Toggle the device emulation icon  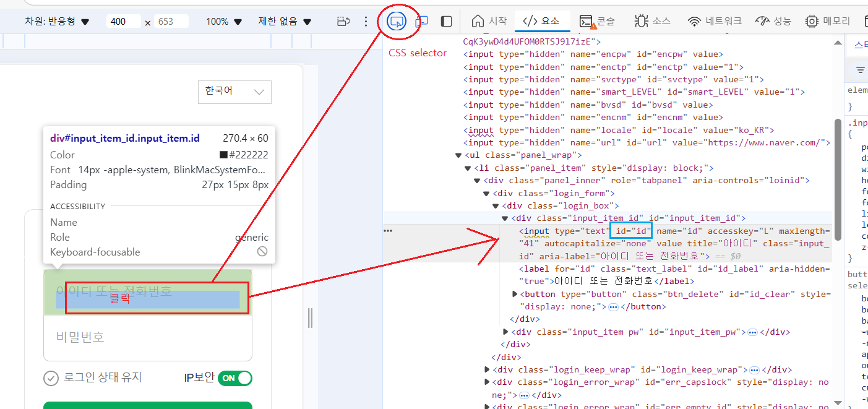point(422,22)
